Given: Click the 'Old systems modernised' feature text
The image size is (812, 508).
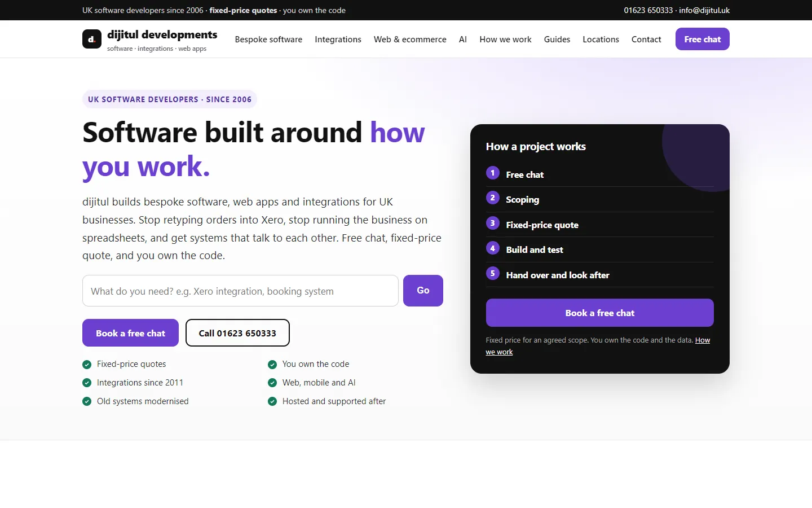Looking at the screenshot, I should (143, 401).
